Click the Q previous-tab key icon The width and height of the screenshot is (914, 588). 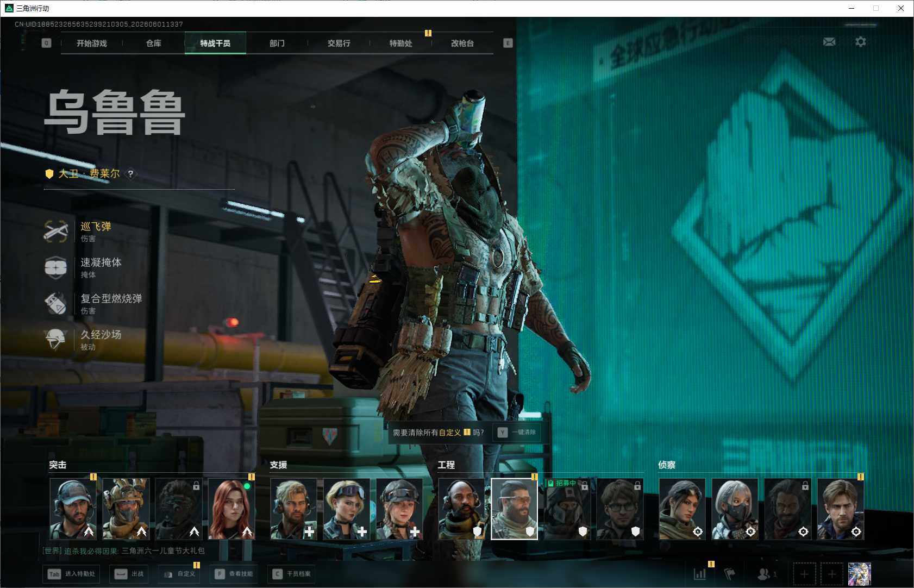(46, 43)
